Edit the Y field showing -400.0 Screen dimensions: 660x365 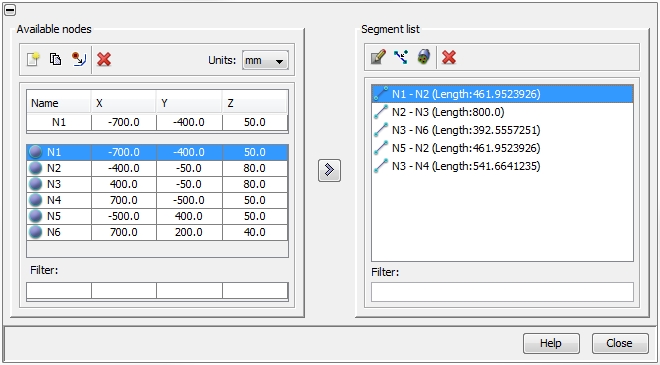(189, 123)
